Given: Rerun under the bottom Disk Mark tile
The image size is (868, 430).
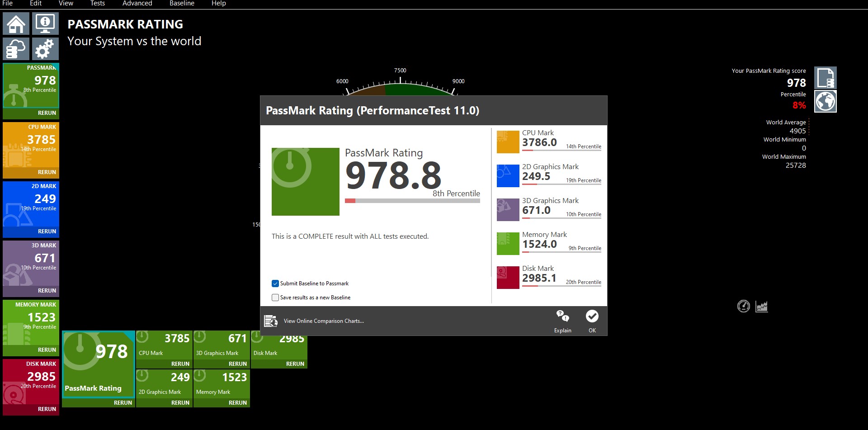Looking at the screenshot, I should click(295, 364).
